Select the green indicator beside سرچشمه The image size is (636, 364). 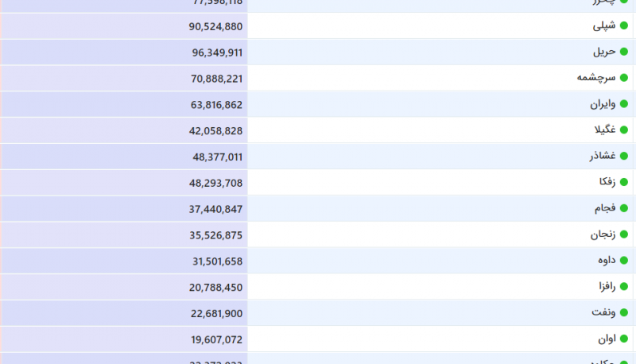click(x=624, y=78)
